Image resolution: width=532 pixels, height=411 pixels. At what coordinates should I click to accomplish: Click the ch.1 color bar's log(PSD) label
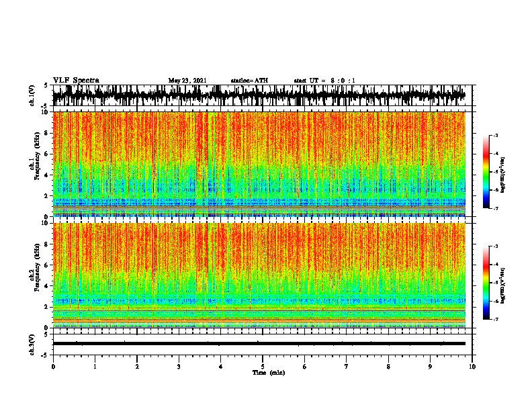click(503, 175)
